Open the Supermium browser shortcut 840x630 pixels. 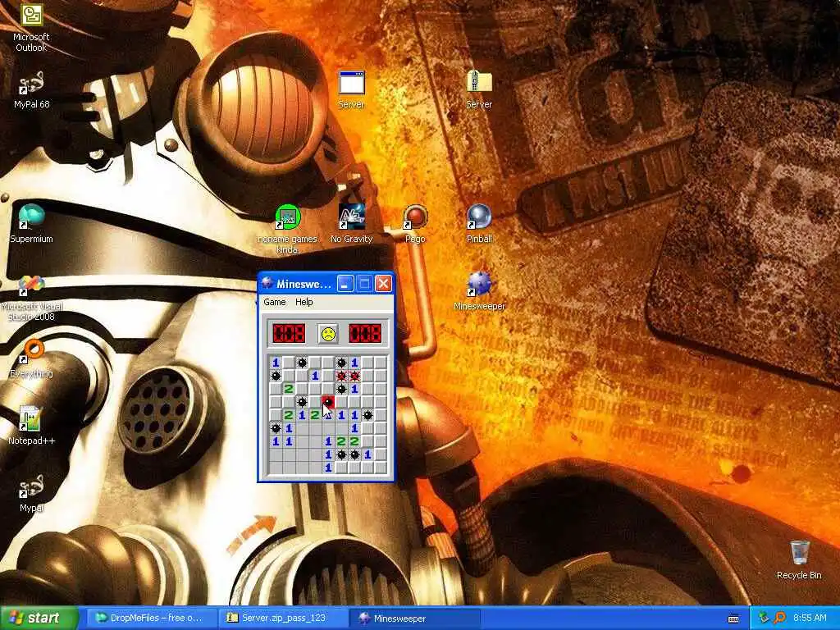pos(31,224)
